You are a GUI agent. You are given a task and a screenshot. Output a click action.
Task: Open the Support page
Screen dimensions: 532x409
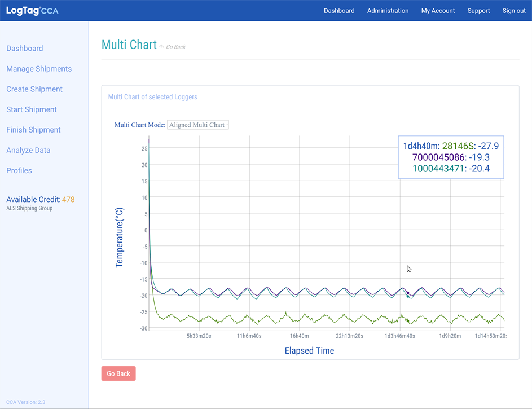478,11
